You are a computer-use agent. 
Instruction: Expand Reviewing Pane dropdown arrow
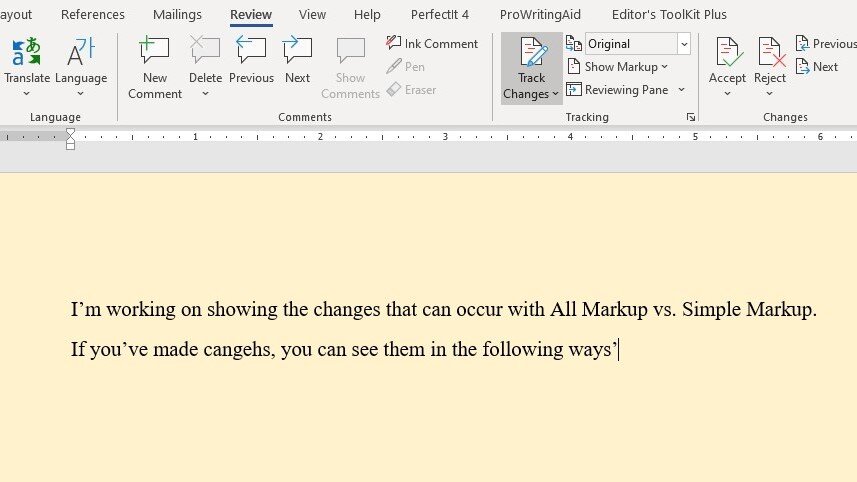click(682, 90)
